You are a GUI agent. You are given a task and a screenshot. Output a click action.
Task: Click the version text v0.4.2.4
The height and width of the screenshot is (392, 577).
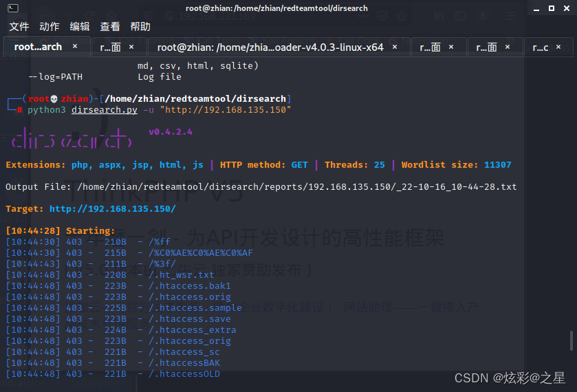click(x=171, y=132)
